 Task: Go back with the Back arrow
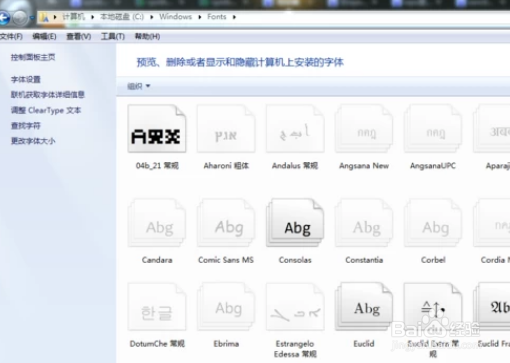point(4,17)
